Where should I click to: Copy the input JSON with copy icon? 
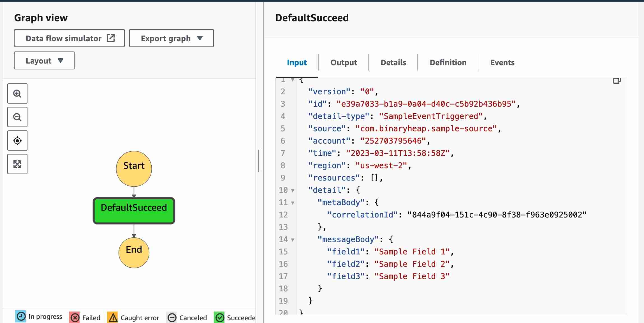617,81
